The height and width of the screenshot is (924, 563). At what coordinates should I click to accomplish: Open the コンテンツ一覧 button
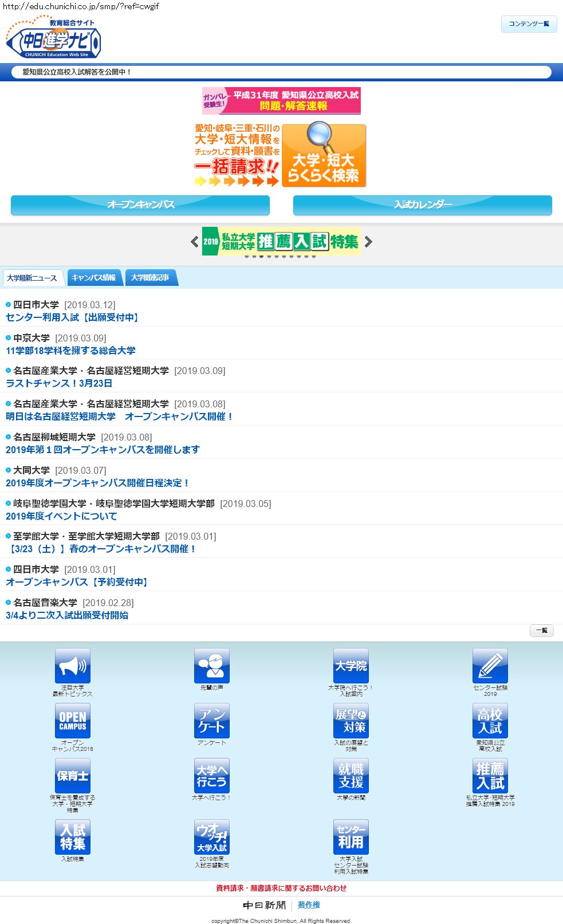tap(529, 24)
